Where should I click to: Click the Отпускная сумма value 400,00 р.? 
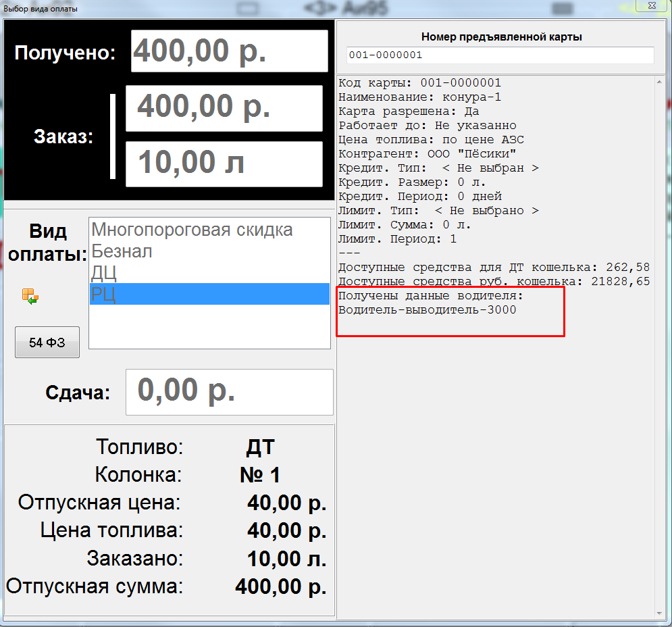(x=281, y=586)
